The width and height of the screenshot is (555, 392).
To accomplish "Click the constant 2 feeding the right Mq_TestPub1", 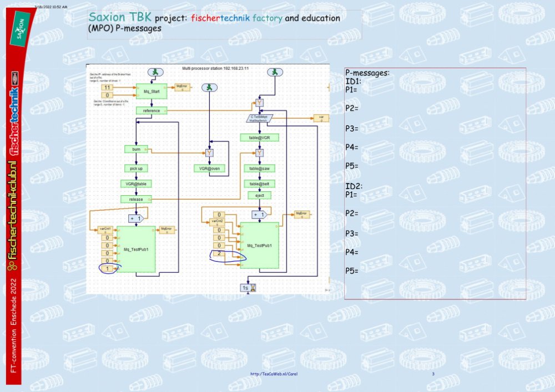I will click(x=219, y=253).
